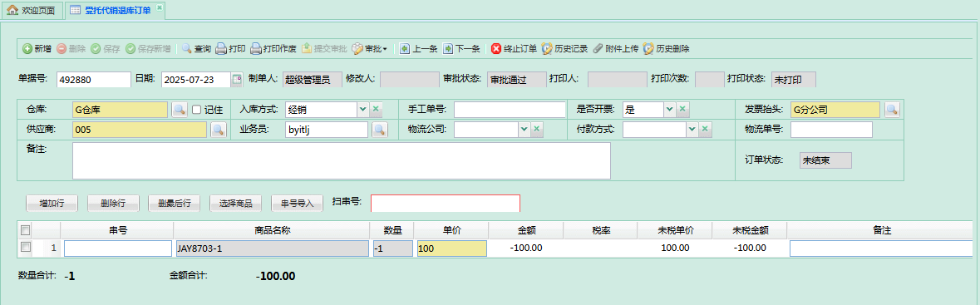
Task: Toggle the 记住 checkbox
Action: coord(196,110)
